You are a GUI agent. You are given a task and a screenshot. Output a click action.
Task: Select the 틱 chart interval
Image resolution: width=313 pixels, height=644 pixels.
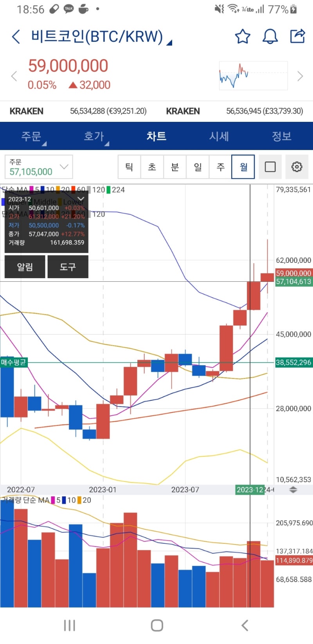pos(129,167)
